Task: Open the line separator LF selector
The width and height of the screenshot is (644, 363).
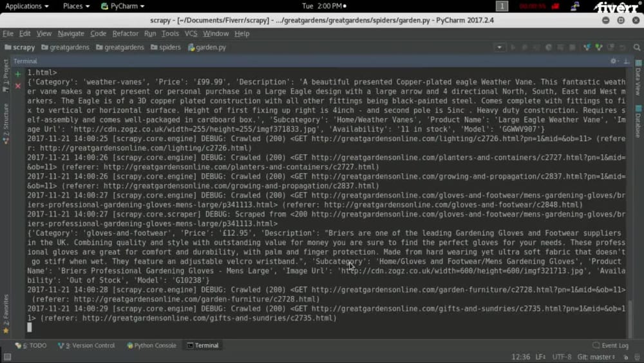Action: pos(540,357)
